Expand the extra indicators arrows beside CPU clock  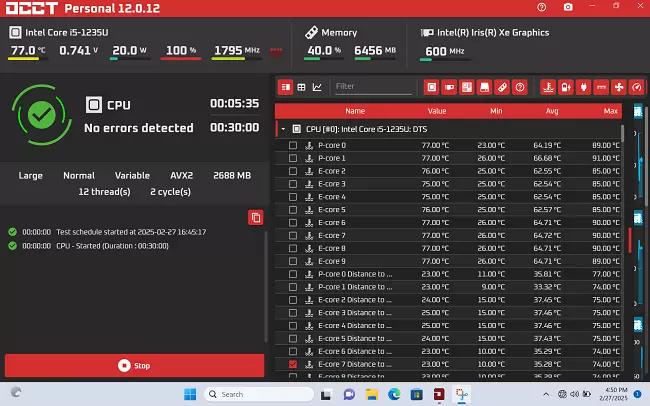point(277,51)
